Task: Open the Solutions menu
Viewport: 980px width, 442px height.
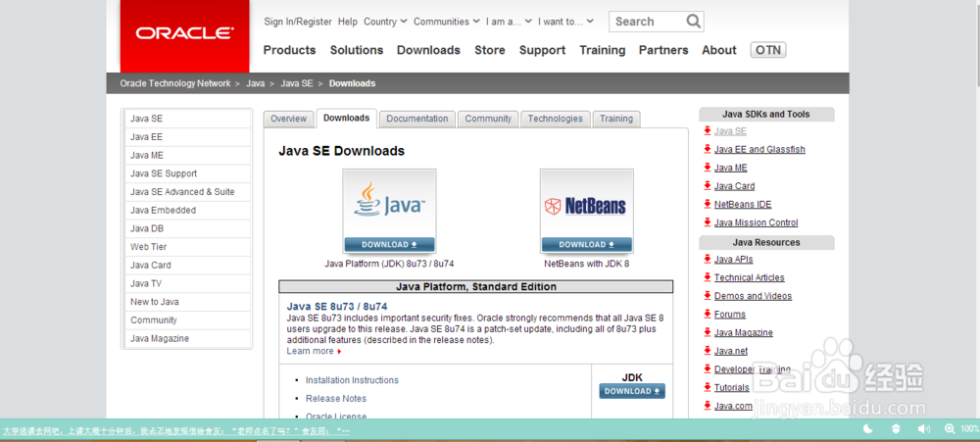Action: [357, 50]
